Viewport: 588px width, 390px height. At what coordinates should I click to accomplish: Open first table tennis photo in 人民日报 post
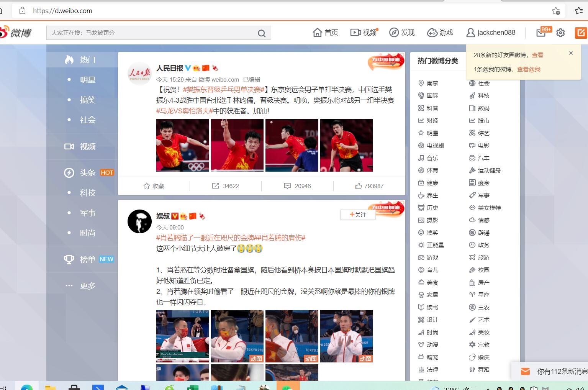[183, 145]
